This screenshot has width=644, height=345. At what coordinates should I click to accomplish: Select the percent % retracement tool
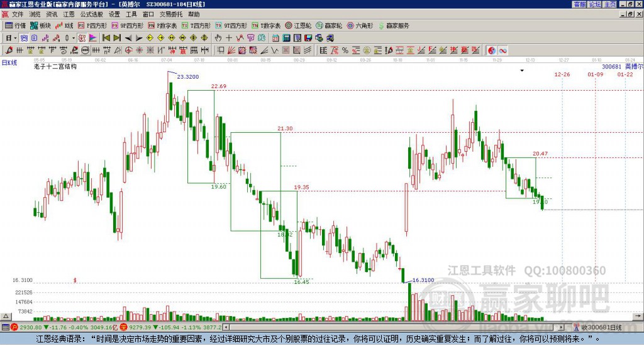pyautogui.click(x=345, y=50)
